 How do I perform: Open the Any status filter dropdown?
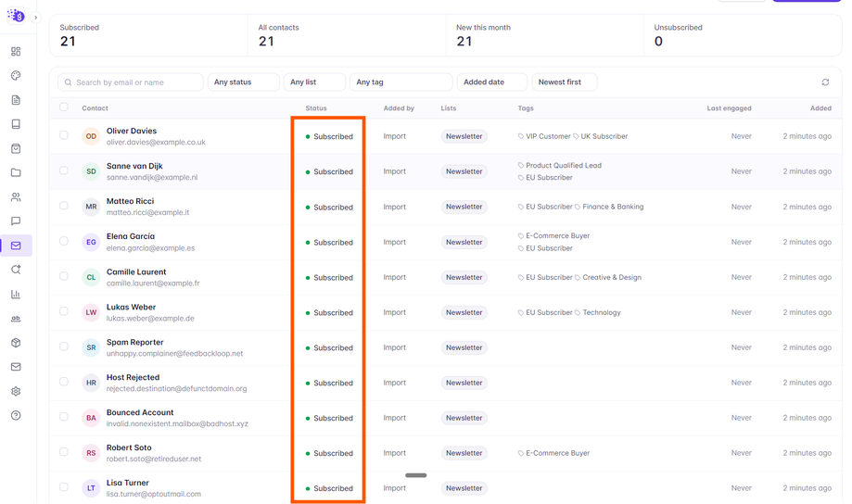244,82
